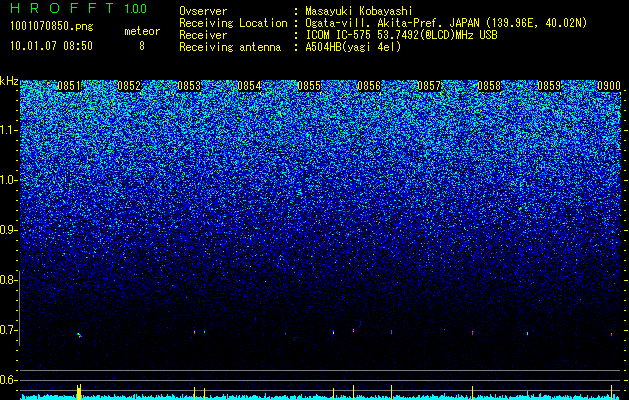Click the 'Receiving Location' label
This screenshot has height=400, width=629.
[x=233, y=23]
